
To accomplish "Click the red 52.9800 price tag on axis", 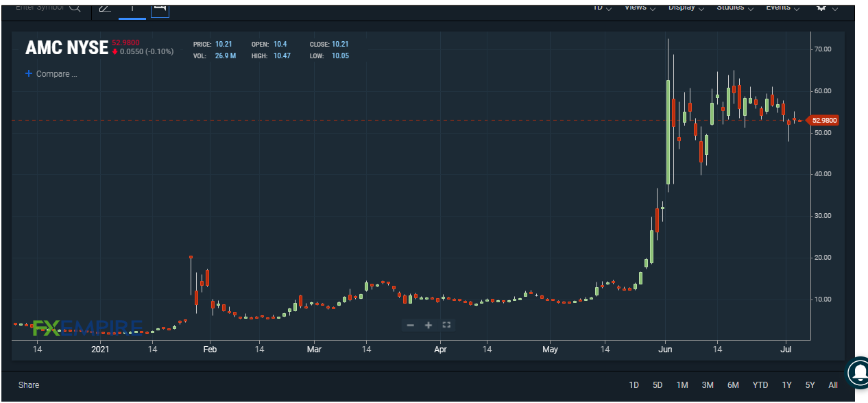I will tap(824, 120).
